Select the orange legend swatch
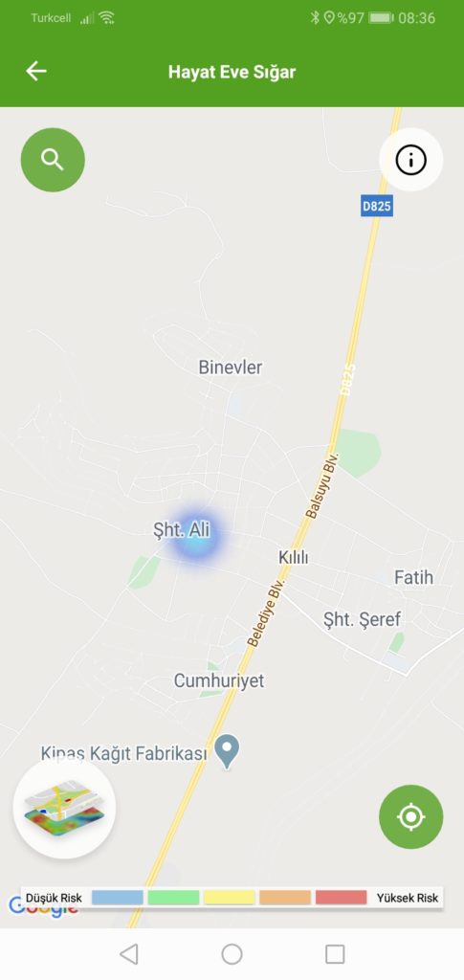Screen dimensions: 464x980 [285, 898]
